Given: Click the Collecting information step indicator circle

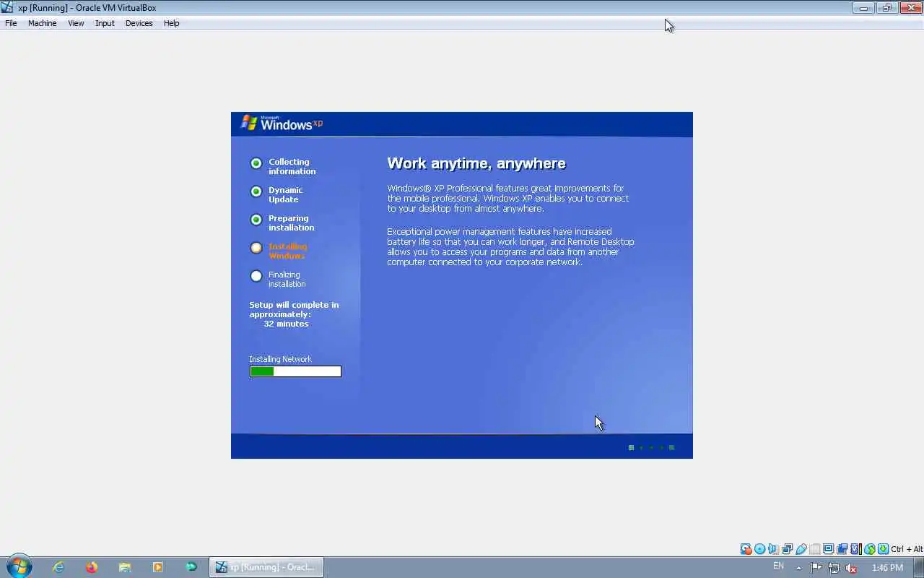Looking at the screenshot, I should click(256, 163).
